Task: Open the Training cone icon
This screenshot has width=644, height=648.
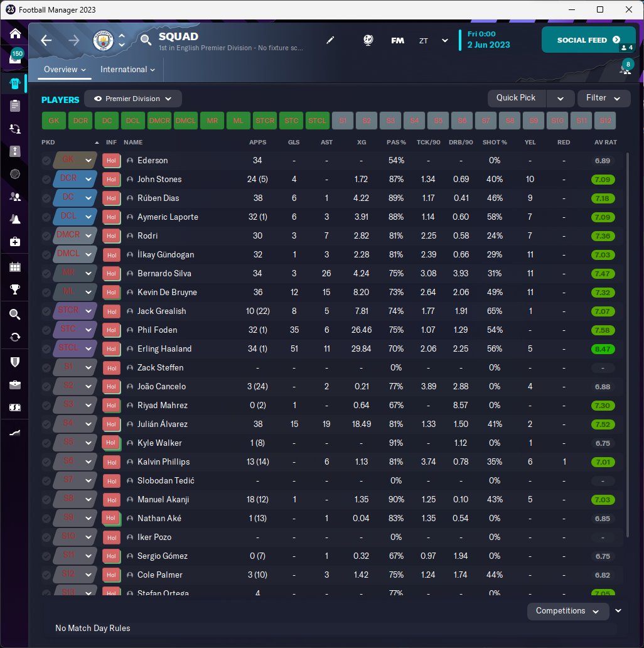Action: click(x=15, y=219)
